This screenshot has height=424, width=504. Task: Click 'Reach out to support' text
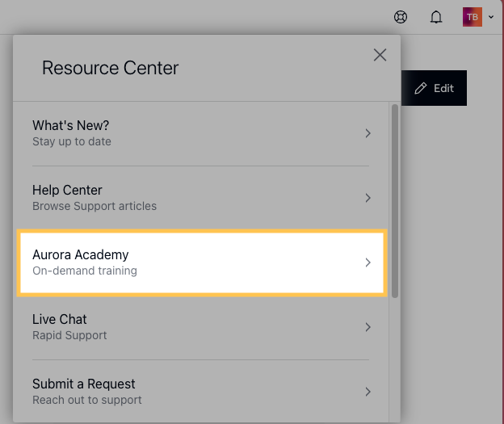click(87, 400)
